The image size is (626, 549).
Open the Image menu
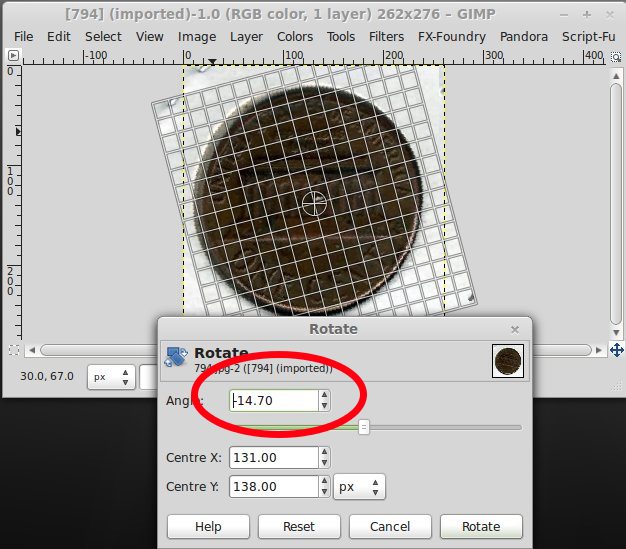[x=197, y=37]
